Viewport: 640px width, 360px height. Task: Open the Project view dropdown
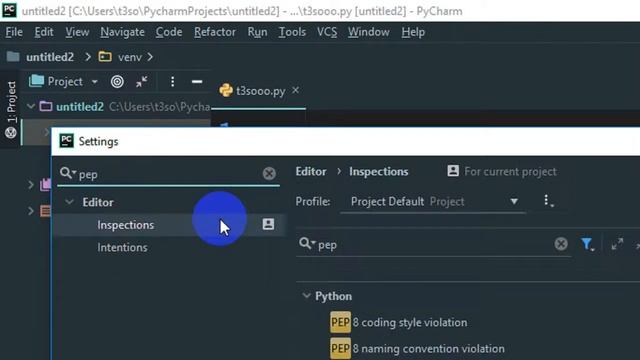pyautogui.click(x=65, y=82)
